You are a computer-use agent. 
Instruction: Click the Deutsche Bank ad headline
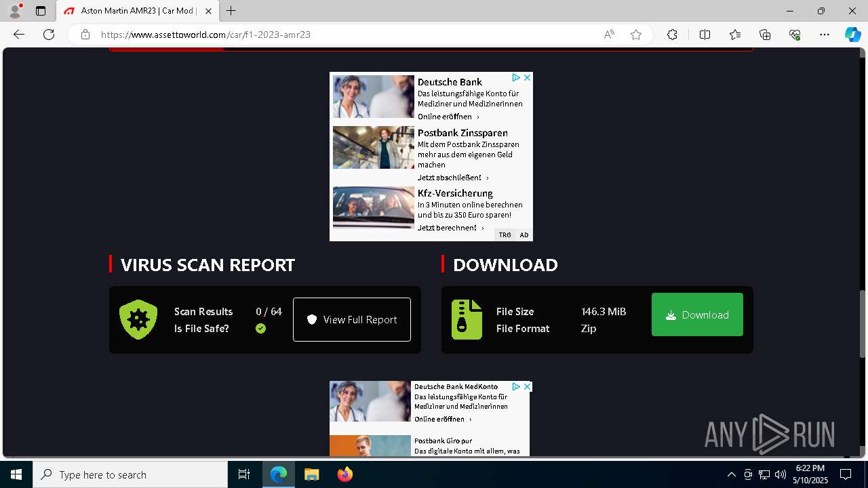[450, 82]
